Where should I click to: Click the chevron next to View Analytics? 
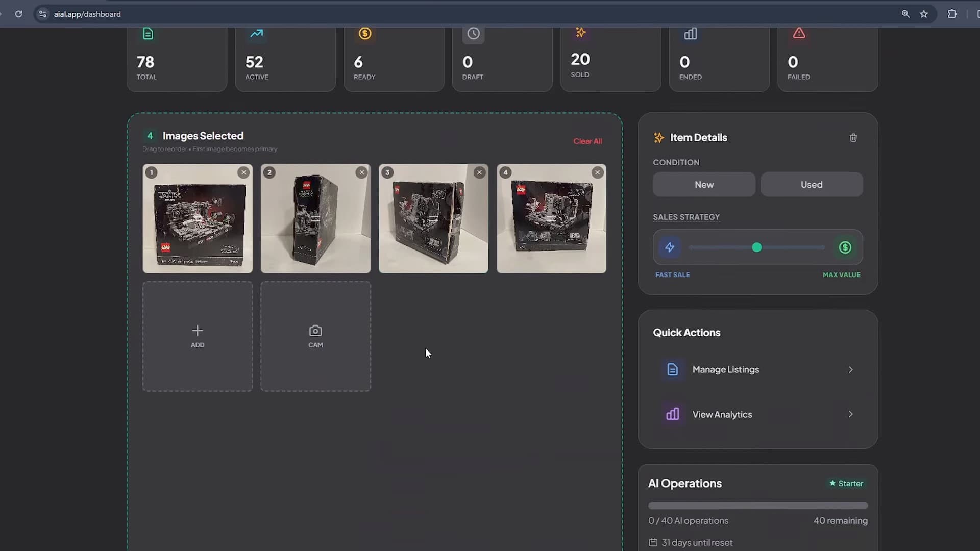click(850, 414)
